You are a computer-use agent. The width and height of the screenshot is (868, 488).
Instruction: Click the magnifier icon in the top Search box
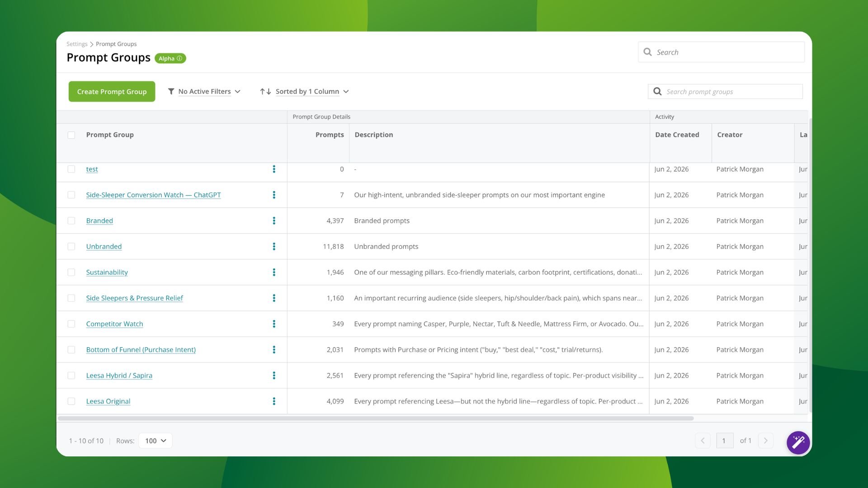click(647, 52)
